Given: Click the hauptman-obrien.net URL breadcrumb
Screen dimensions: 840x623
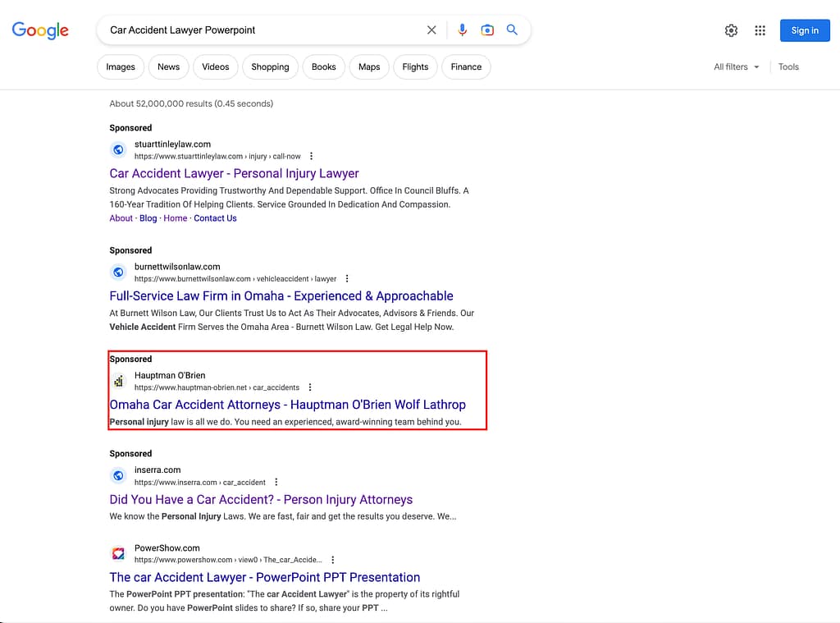Looking at the screenshot, I should (217, 387).
